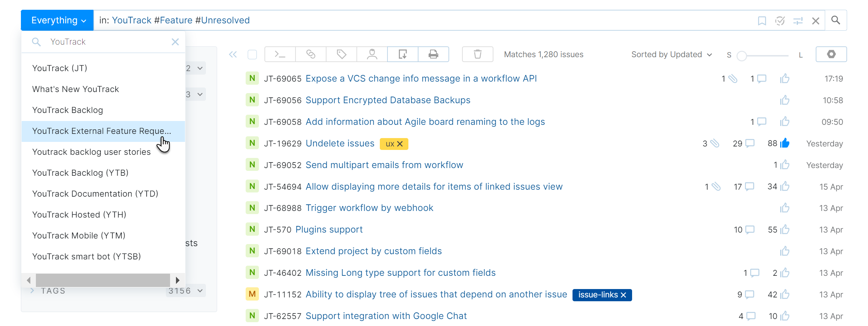
Task: Select YouTrack Backlog from project list
Action: (67, 110)
